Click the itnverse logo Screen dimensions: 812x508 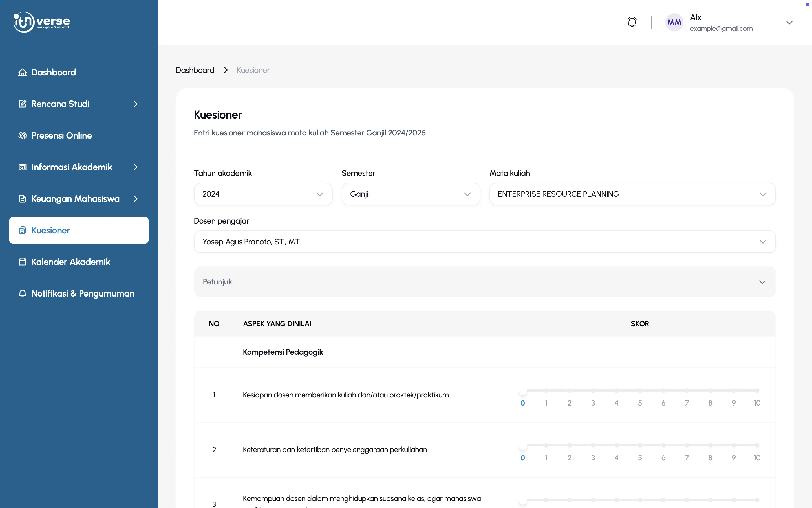tap(42, 22)
